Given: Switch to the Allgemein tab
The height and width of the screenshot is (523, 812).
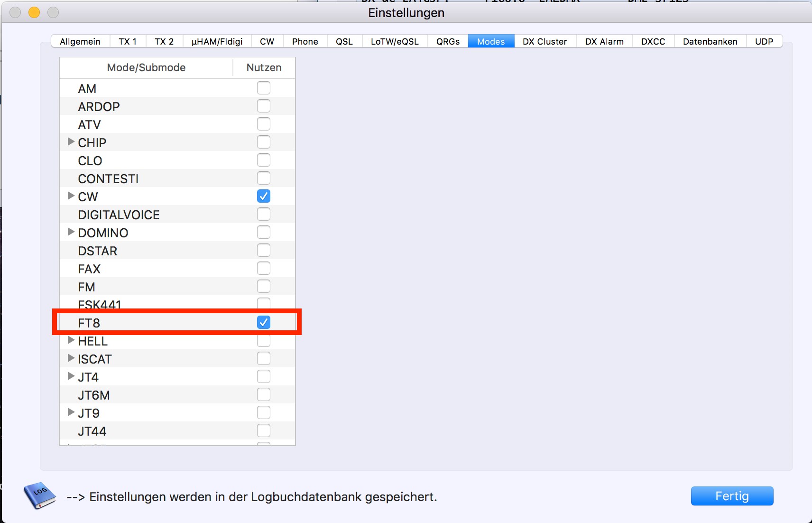Looking at the screenshot, I should point(80,41).
